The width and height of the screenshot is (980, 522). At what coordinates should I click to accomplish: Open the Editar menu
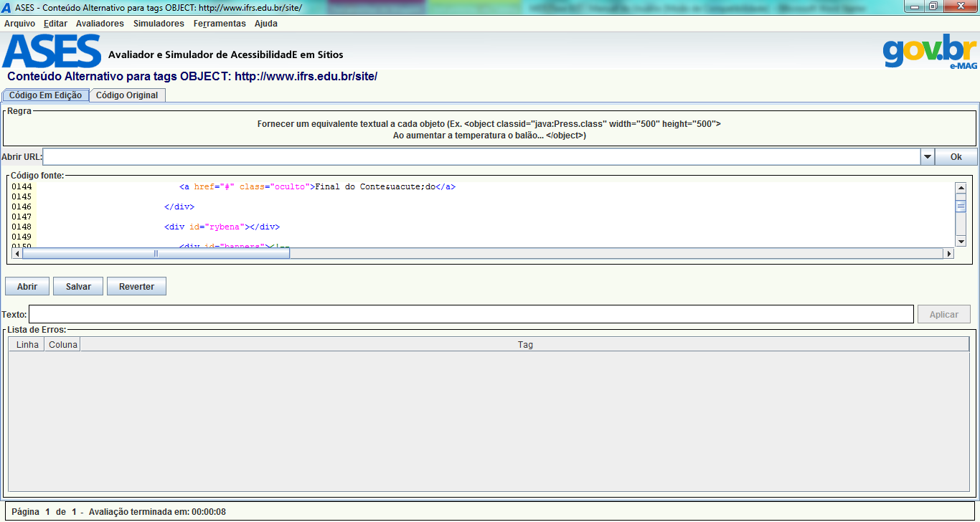(x=55, y=24)
